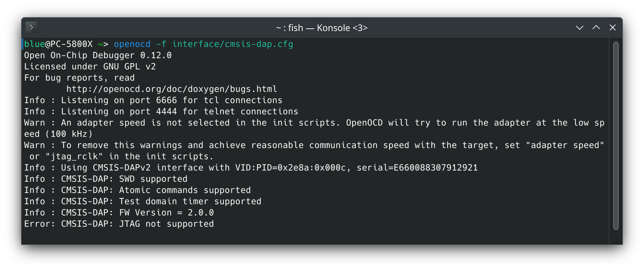This screenshot has height=270, width=644.
Task: Click the openocd.org bugs.html URL
Action: [x=172, y=89]
